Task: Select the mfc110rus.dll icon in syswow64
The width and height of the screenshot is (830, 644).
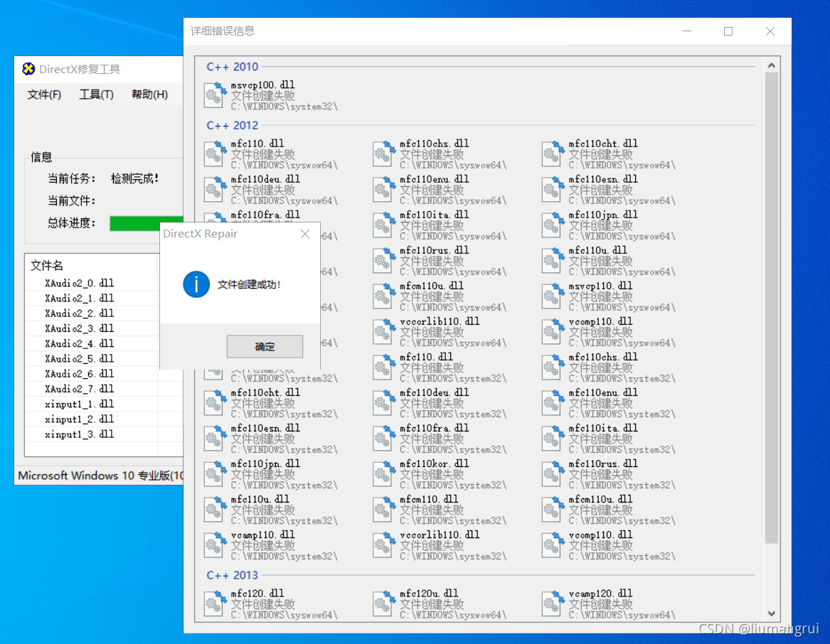Action: coord(384,260)
